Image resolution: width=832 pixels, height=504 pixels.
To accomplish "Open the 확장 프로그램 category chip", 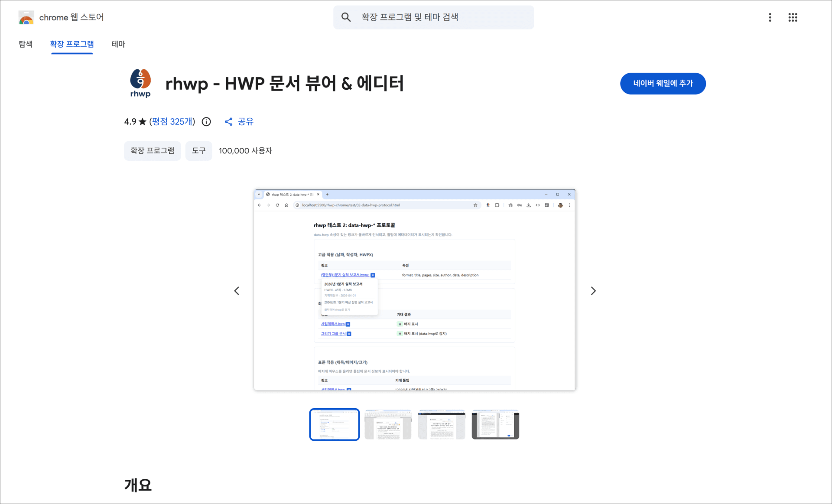I will click(x=152, y=151).
